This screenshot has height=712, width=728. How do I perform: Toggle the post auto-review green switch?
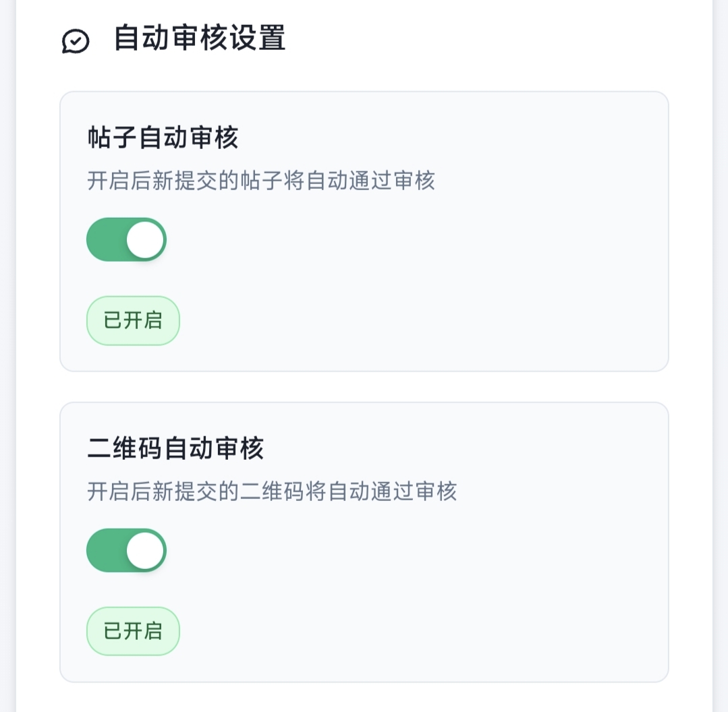126,239
